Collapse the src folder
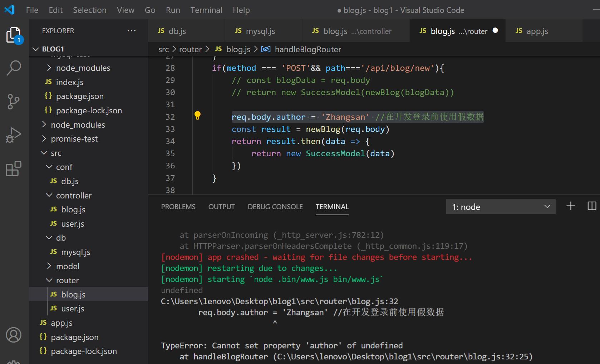 44,153
